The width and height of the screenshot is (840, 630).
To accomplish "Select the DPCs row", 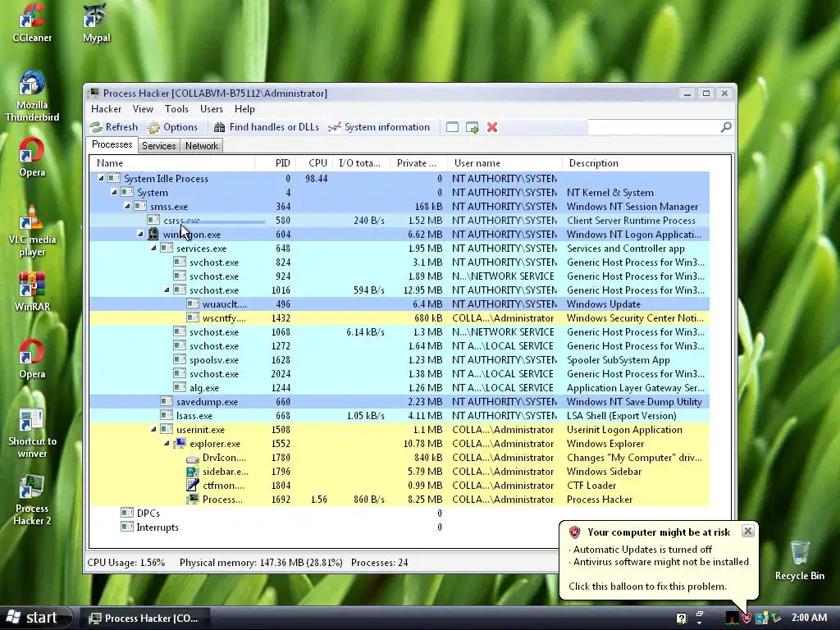I will point(399,513).
